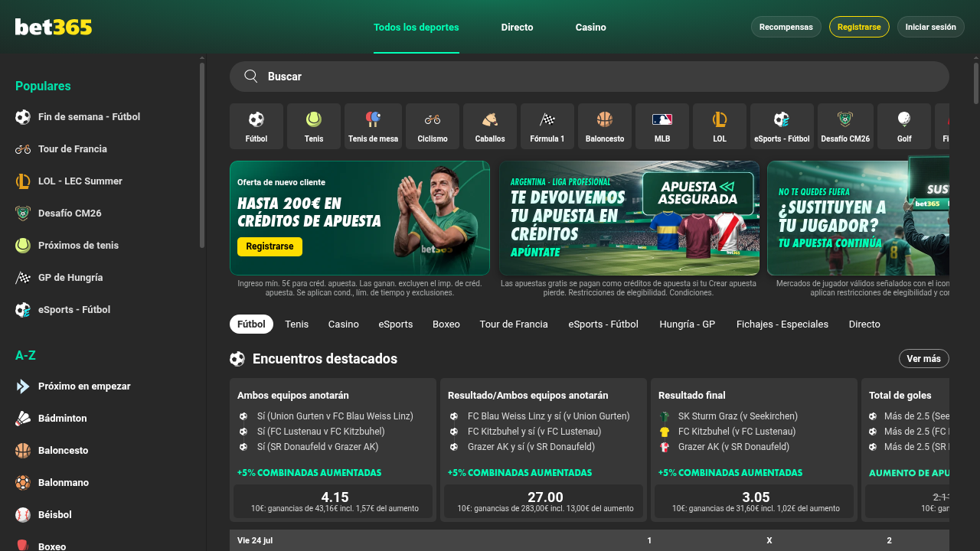Image resolution: width=980 pixels, height=551 pixels.
Task: Open eSports - Fútbol in sidebar
Action: point(100,310)
